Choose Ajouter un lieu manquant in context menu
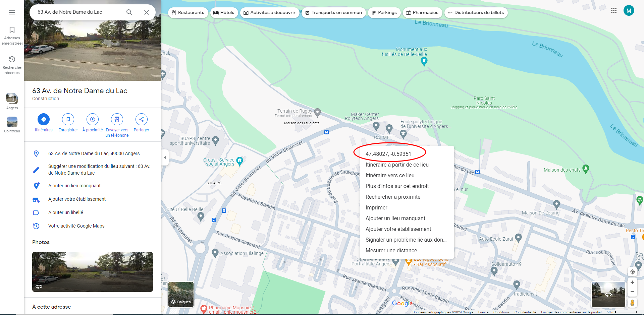This screenshot has height=315, width=644. coord(407,218)
